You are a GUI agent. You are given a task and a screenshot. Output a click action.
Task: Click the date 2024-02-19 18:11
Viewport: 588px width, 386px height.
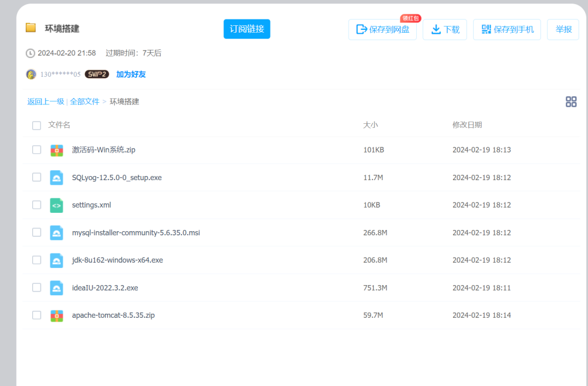tap(482, 287)
